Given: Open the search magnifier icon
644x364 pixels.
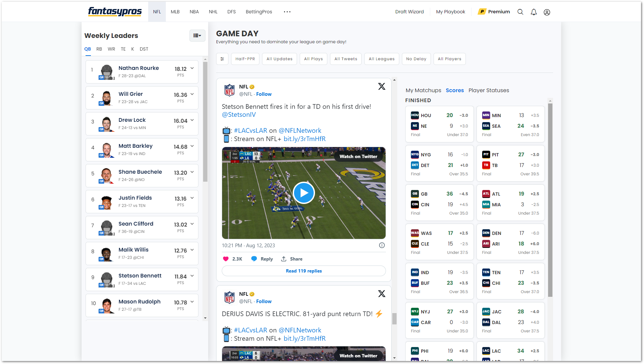Looking at the screenshot, I should (x=520, y=12).
